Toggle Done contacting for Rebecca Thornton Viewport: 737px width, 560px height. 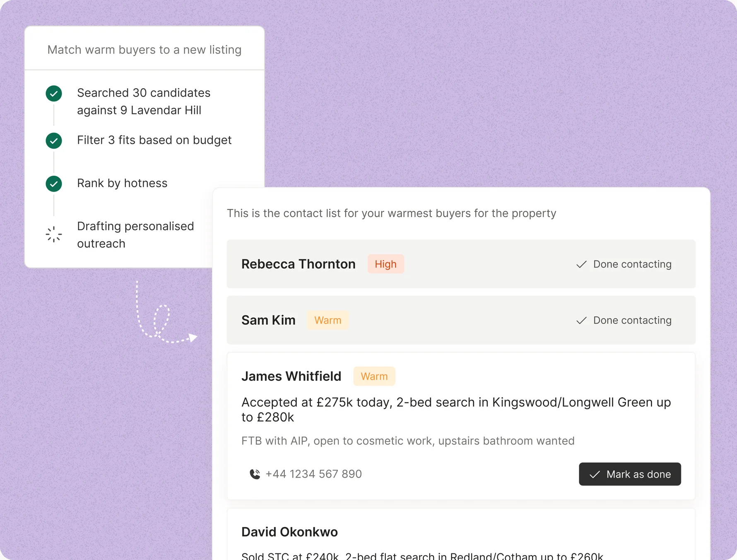624,264
